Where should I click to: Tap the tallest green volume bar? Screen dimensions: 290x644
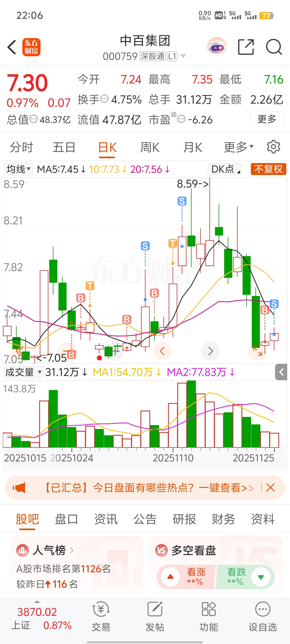pos(191,414)
